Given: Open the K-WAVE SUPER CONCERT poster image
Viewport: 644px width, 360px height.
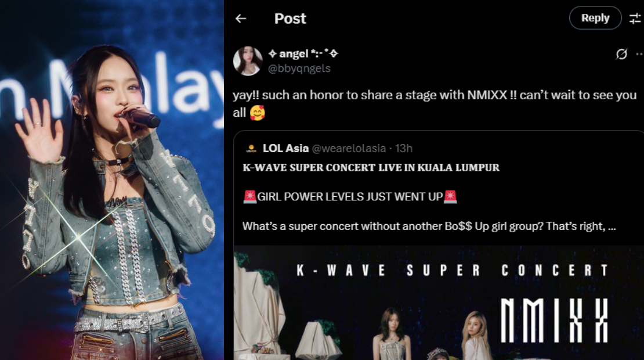Looking at the screenshot, I should tap(439, 303).
